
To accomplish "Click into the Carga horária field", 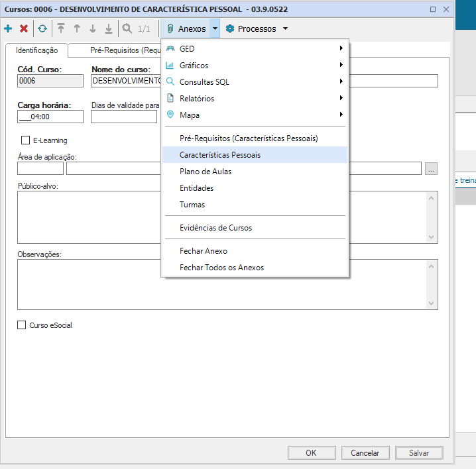I will [x=50, y=117].
